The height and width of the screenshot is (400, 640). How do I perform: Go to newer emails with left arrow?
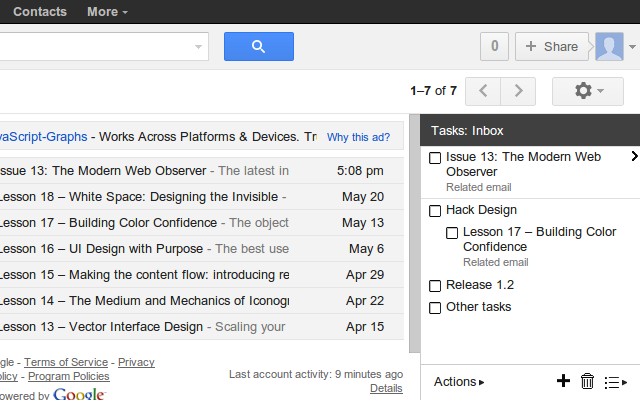click(x=483, y=91)
